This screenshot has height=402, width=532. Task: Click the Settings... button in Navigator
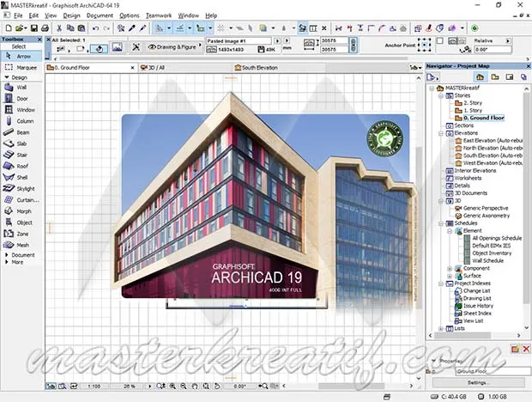point(477,382)
